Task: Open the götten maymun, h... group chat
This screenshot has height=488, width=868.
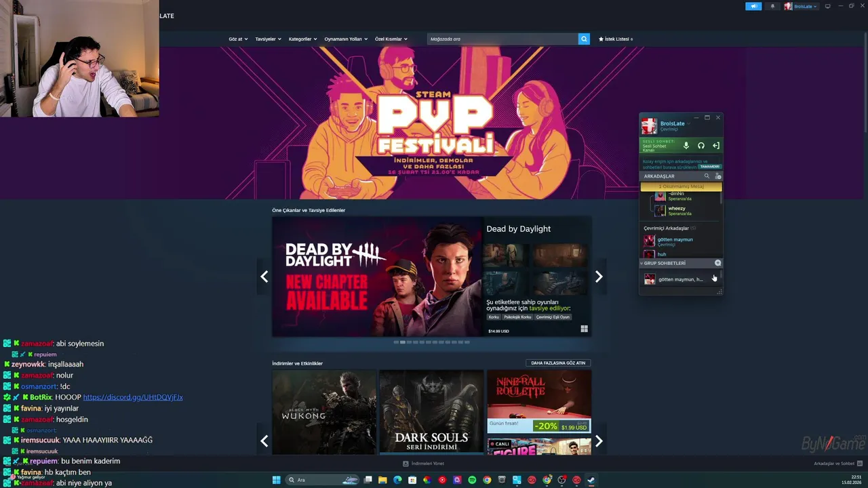Action: click(680, 279)
